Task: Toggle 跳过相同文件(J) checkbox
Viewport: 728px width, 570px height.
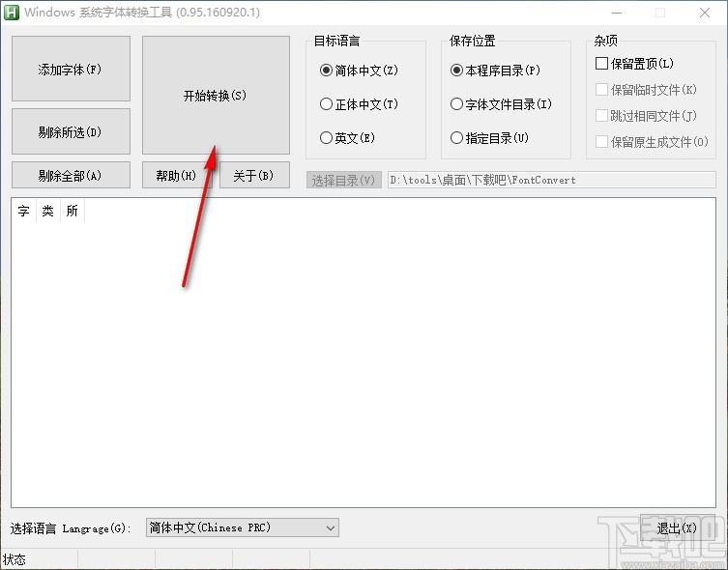Action: 646,116
